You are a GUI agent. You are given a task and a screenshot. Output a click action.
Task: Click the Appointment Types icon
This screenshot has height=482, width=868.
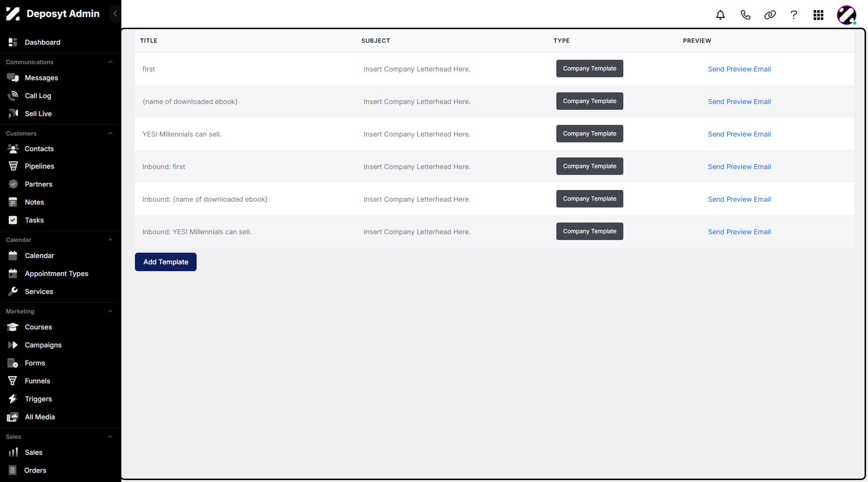pyautogui.click(x=13, y=274)
